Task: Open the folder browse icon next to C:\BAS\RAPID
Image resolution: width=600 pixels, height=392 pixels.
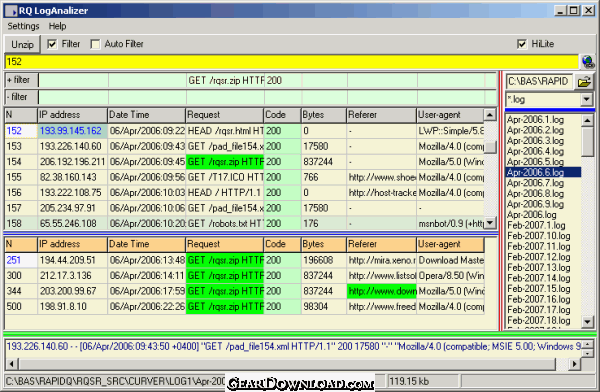Action: click(x=584, y=82)
